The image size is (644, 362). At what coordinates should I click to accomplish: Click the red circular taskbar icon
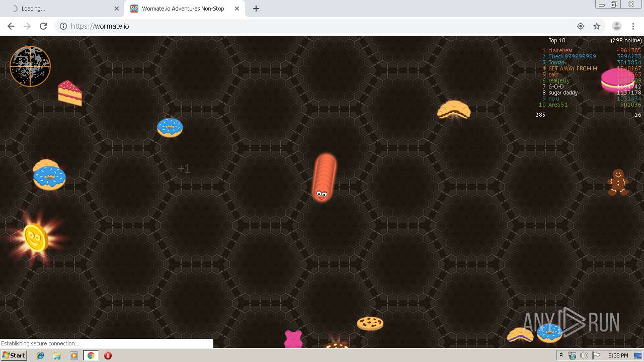point(108,355)
